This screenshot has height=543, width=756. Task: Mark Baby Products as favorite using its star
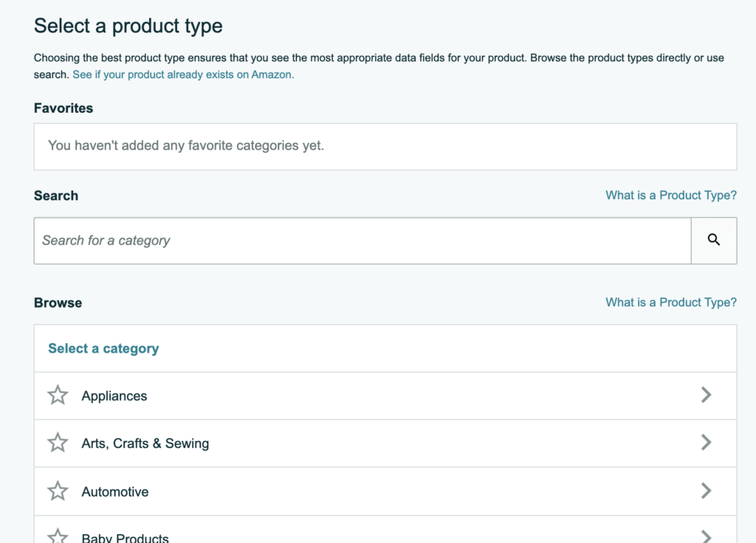pyautogui.click(x=58, y=536)
